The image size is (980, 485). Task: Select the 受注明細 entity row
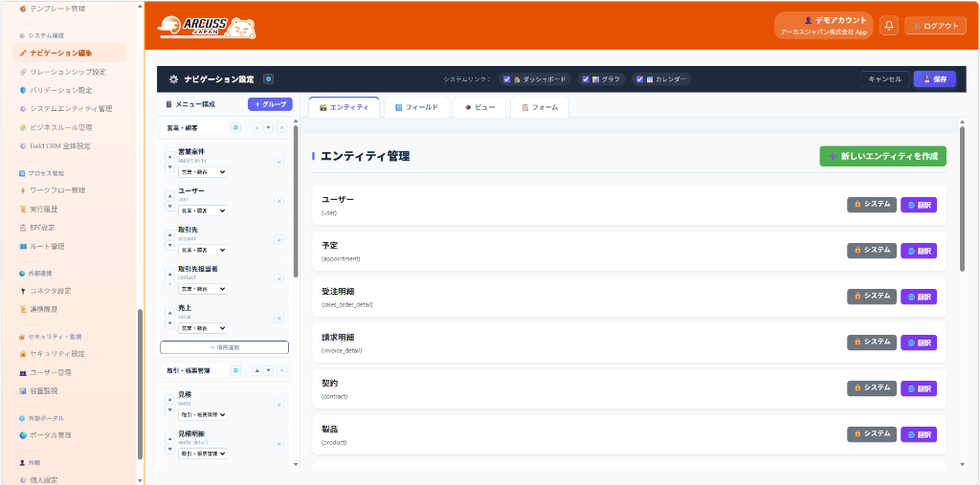[629, 297]
